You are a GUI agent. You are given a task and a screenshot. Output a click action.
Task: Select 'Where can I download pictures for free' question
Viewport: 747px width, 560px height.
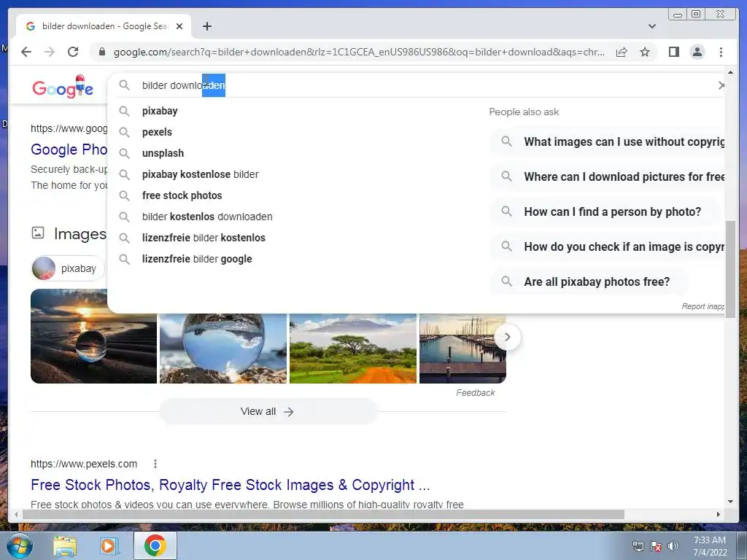tap(608, 176)
